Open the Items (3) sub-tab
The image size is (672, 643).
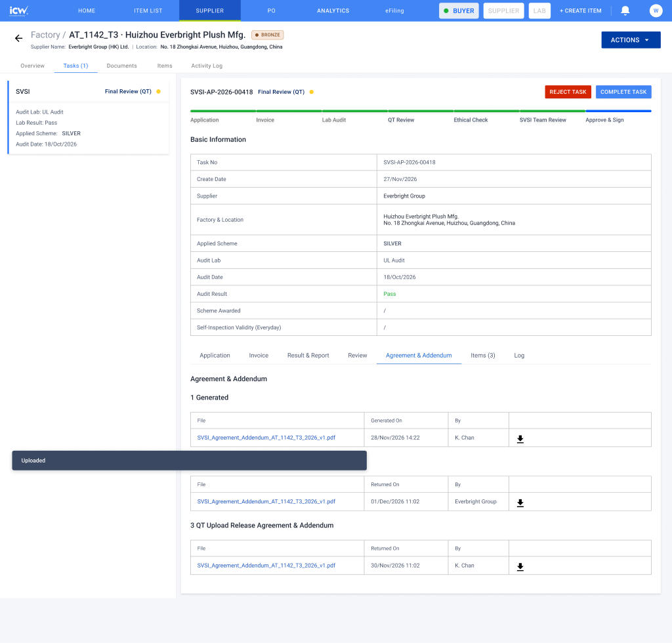click(x=482, y=355)
